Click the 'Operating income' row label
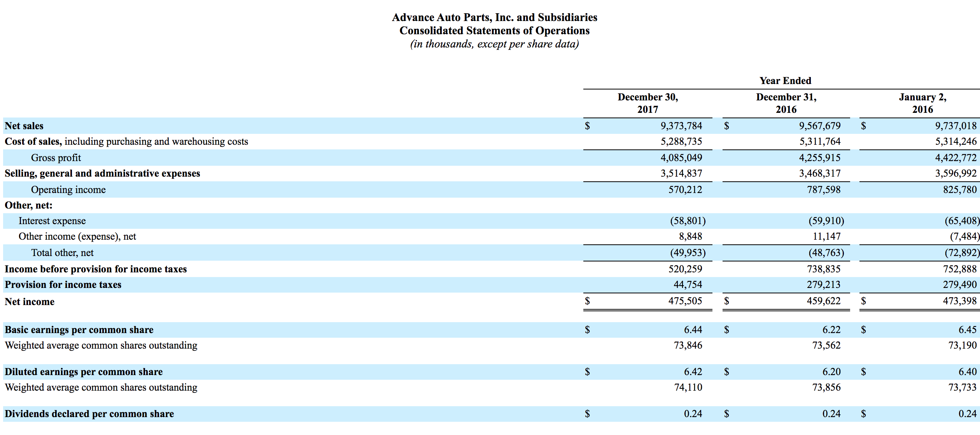Image resolution: width=980 pixels, height=435 pixels. [x=68, y=190]
